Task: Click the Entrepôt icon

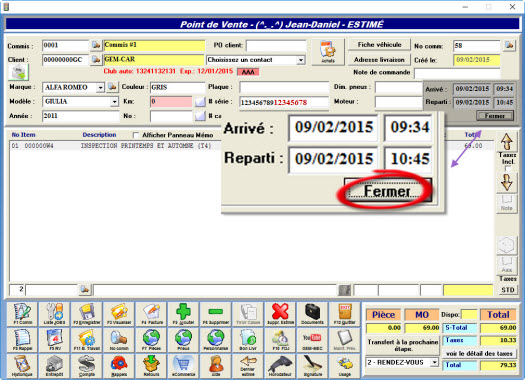Action: tap(55, 366)
